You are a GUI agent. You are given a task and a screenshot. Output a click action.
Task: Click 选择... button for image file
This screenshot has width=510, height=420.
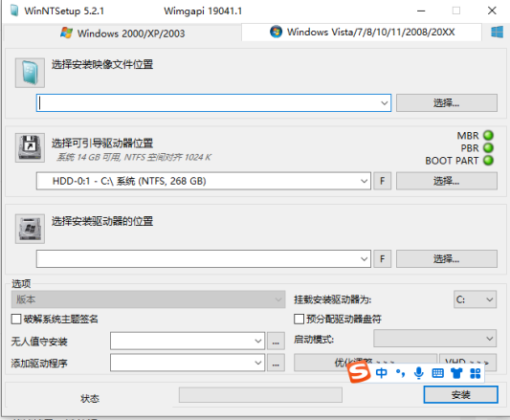[x=447, y=103]
